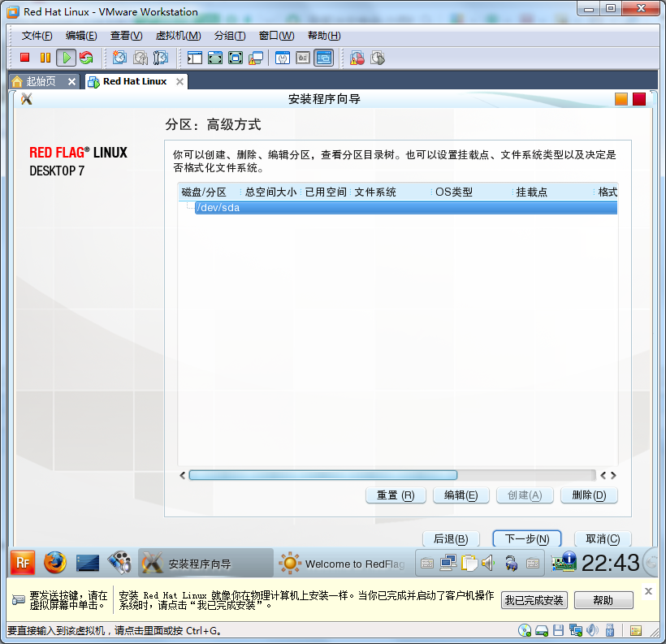This screenshot has height=644, width=666.
Task: Click the clipboard tray icon
Action: (469, 564)
